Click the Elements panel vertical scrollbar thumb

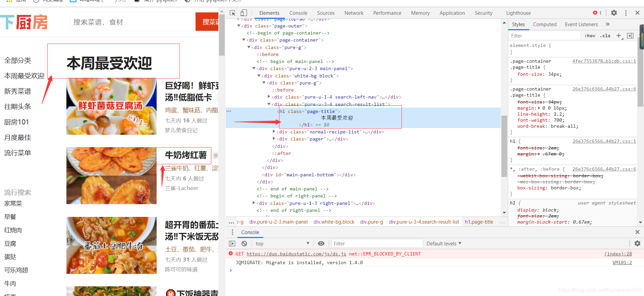pyautogui.click(x=504, y=146)
